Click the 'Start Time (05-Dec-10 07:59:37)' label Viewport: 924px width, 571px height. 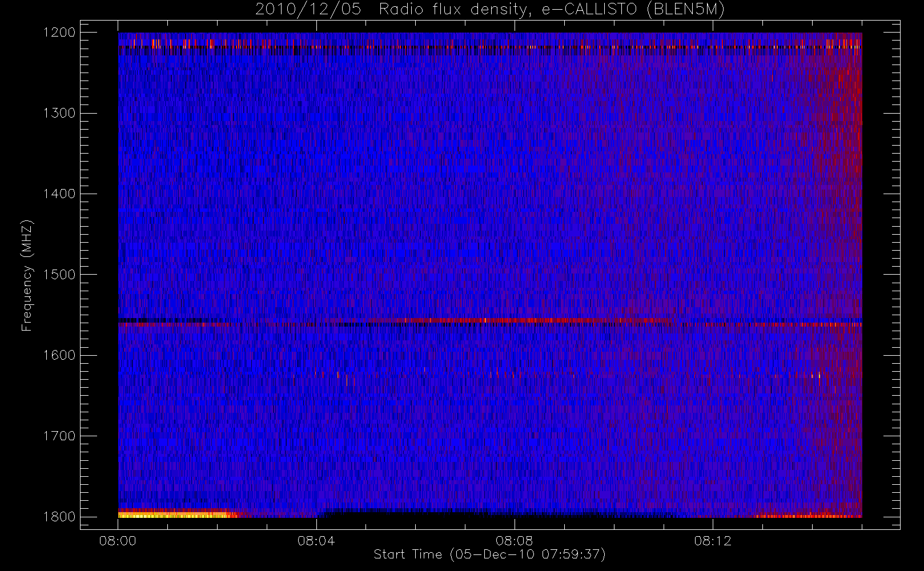point(489,554)
